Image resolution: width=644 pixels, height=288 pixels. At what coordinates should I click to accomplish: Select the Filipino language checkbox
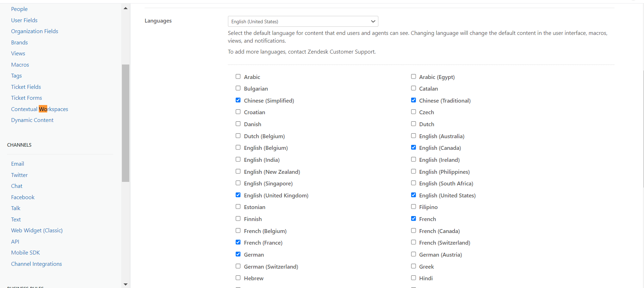coord(413,207)
